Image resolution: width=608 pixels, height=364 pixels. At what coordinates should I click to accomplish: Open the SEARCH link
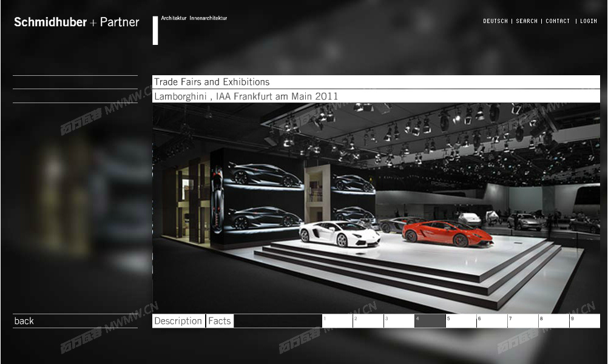pyautogui.click(x=527, y=21)
